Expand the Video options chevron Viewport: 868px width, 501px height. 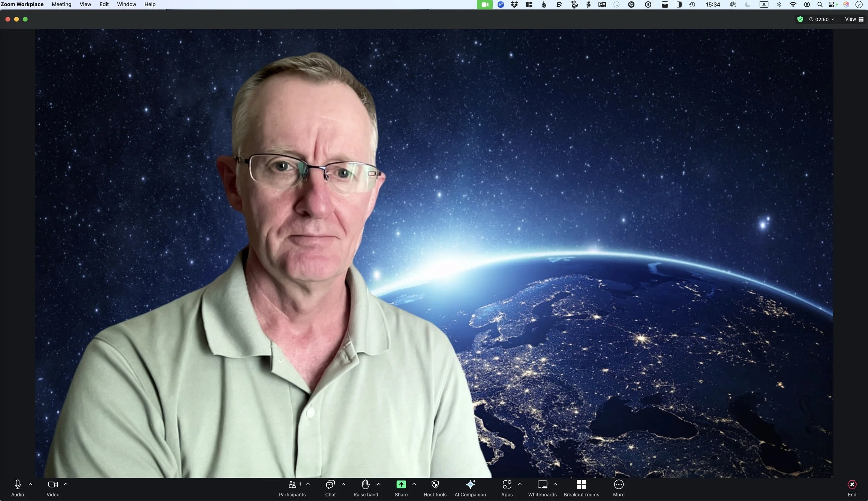point(66,484)
